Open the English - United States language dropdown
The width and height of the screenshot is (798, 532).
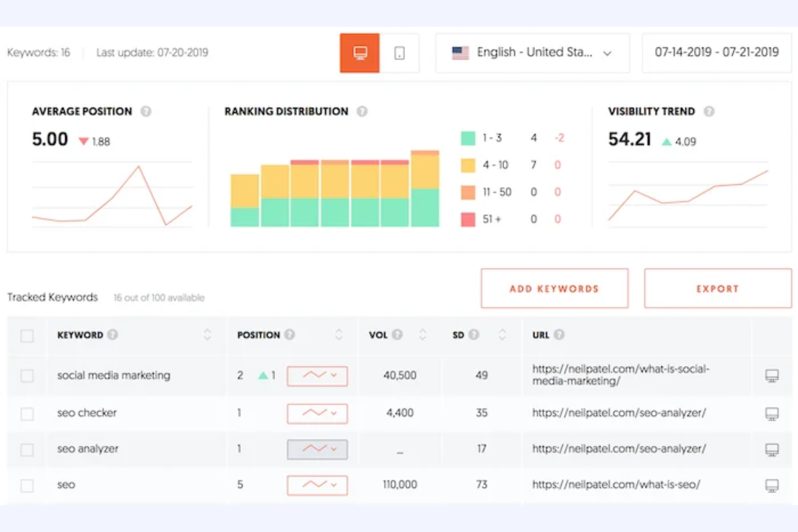[x=608, y=53]
